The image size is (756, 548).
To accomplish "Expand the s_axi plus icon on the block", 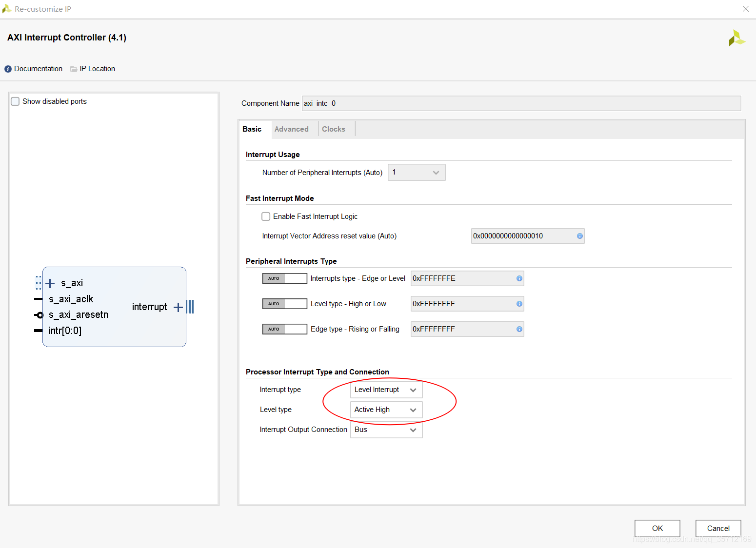I will pyautogui.click(x=50, y=283).
